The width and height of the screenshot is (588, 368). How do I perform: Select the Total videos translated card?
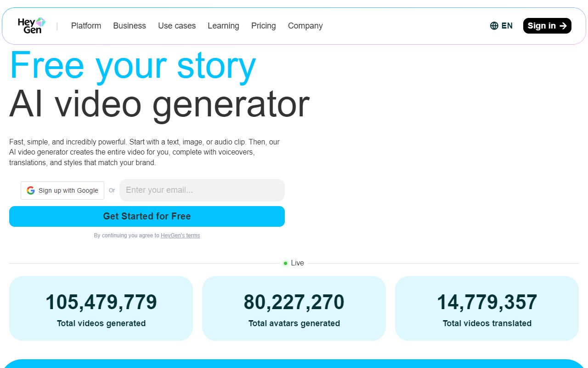tap(487, 308)
